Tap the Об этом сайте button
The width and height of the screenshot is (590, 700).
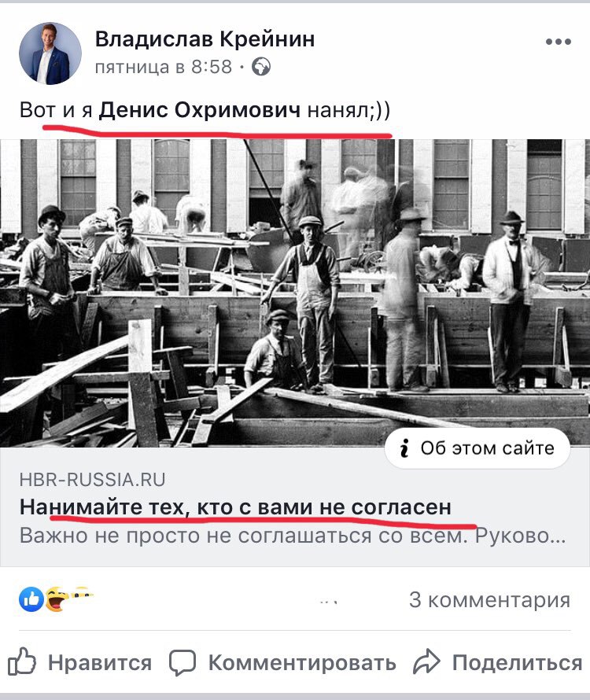point(477,448)
